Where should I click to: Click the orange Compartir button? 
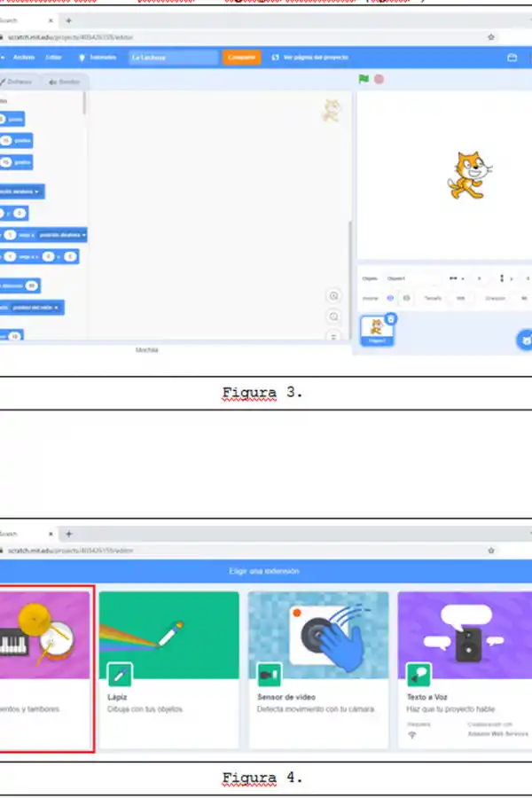(241, 57)
